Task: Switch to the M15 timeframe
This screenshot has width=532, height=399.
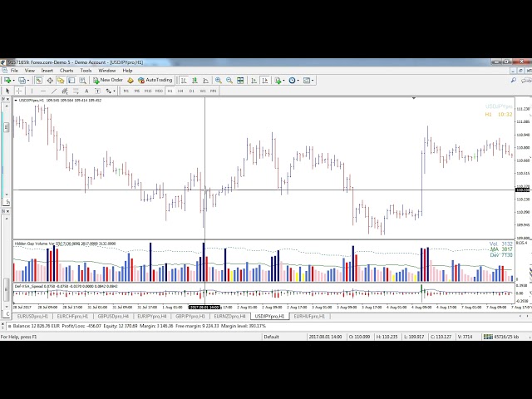Action: [148, 91]
